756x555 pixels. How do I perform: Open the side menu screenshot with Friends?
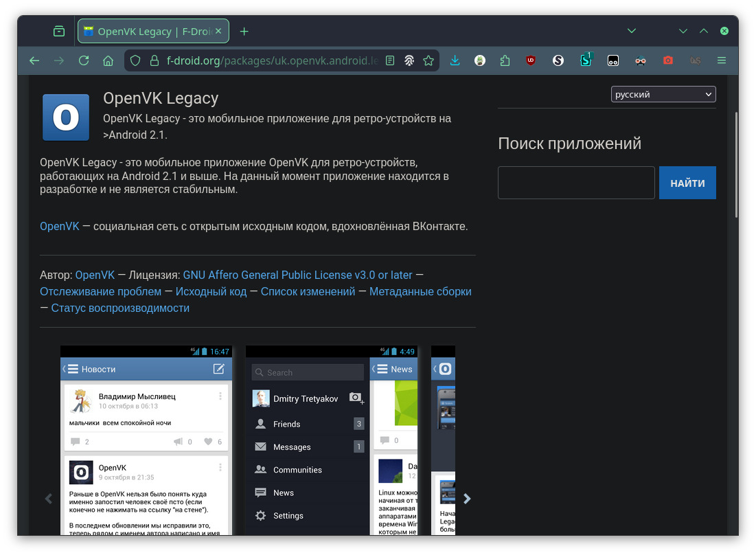(x=332, y=440)
